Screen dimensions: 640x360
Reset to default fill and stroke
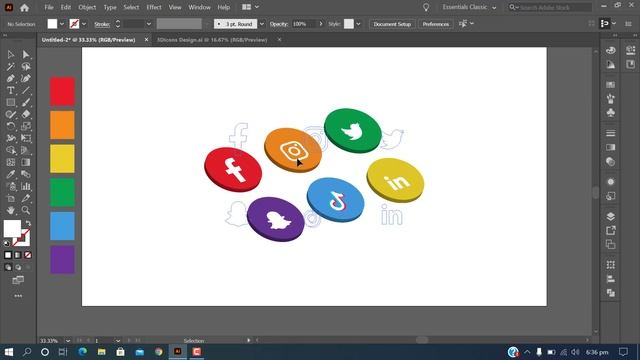7,243
